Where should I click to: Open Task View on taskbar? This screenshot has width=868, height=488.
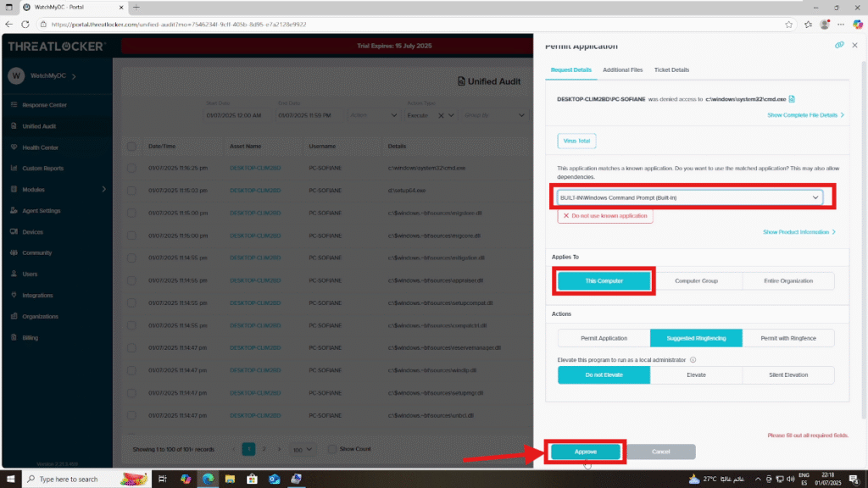162,480
